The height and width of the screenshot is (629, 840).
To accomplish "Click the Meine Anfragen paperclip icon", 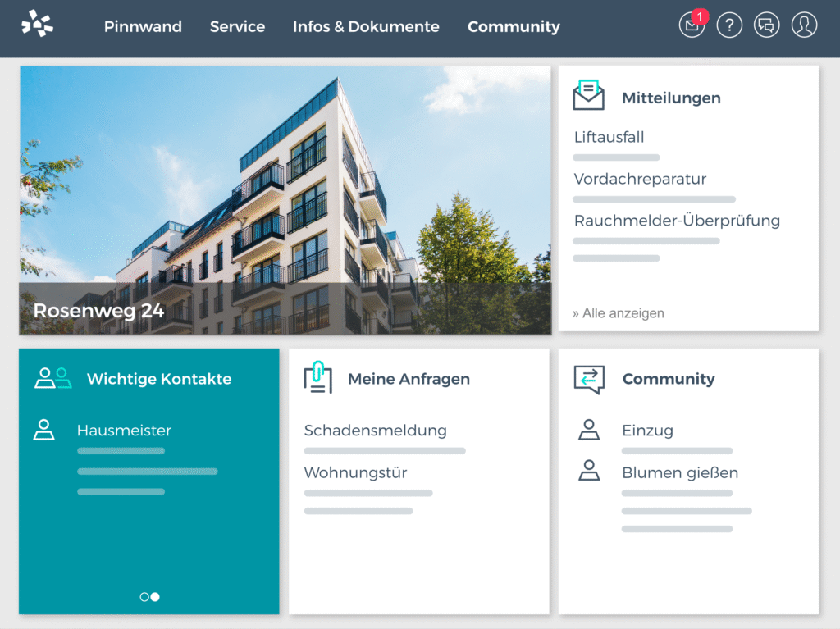I will [318, 378].
